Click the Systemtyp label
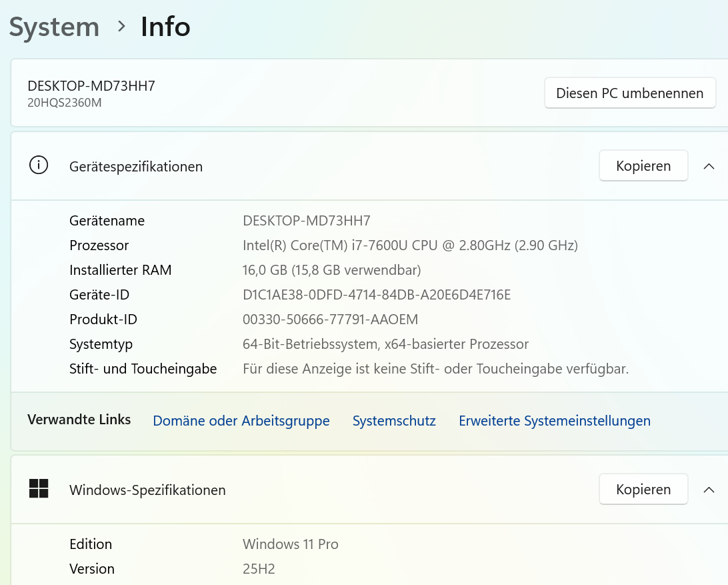 (101, 344)
